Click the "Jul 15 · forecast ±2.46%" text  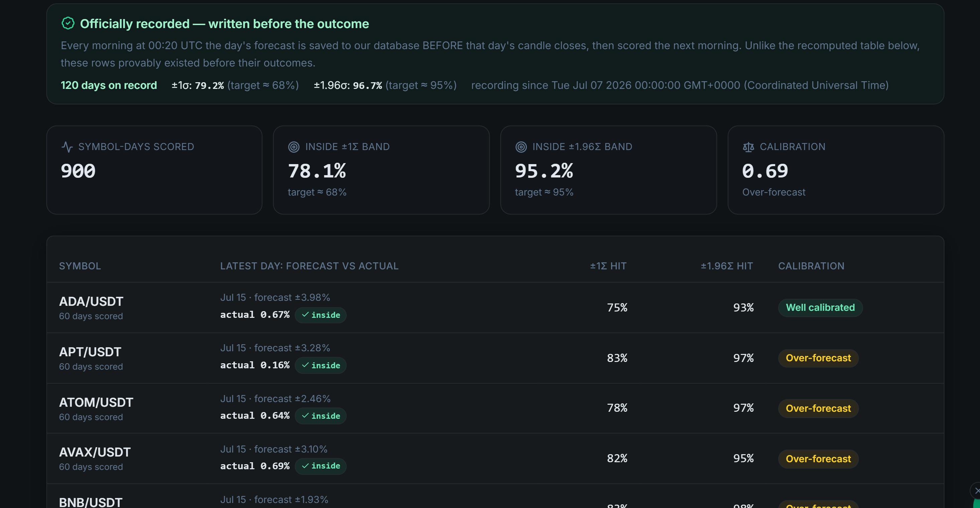click(275, 398)
